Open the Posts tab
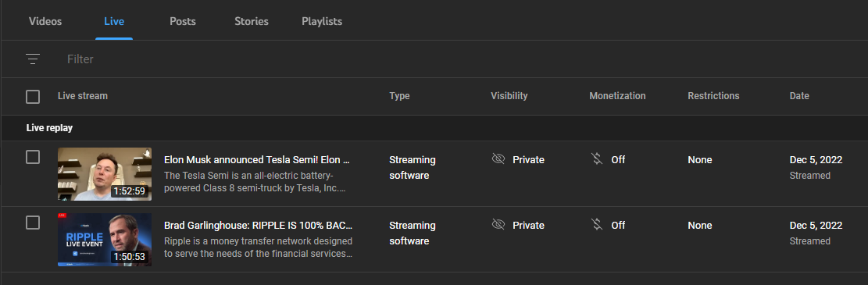 point(183,22)
